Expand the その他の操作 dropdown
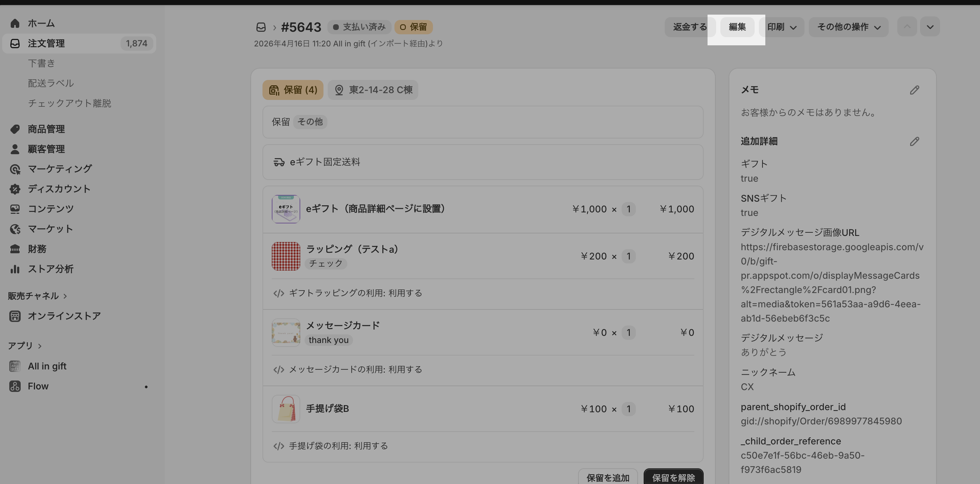 coord(848,27)
